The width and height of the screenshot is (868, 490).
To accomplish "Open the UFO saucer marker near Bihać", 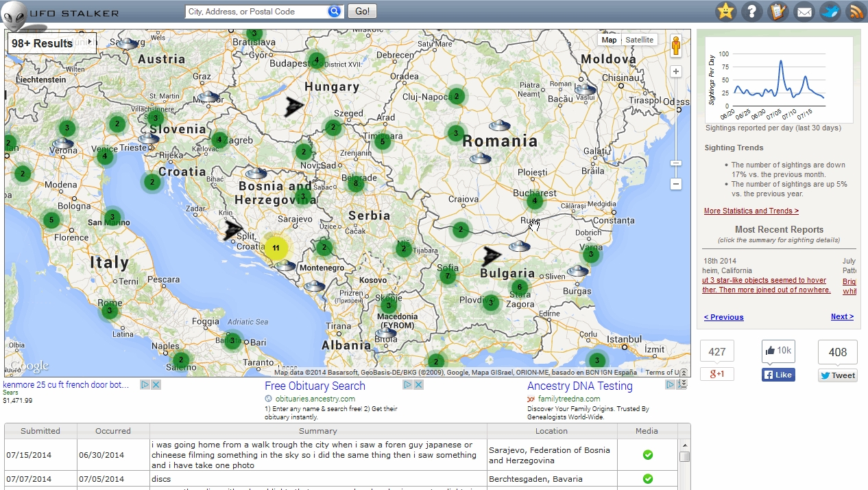I will click(256, 174).
